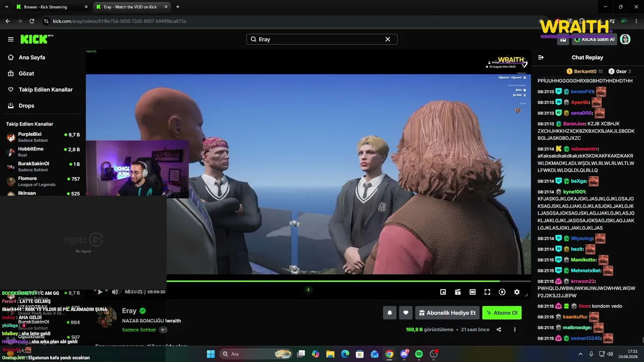Open Copilot from the taskbar
Screen dimensions: 644x362
coord(315,354)
